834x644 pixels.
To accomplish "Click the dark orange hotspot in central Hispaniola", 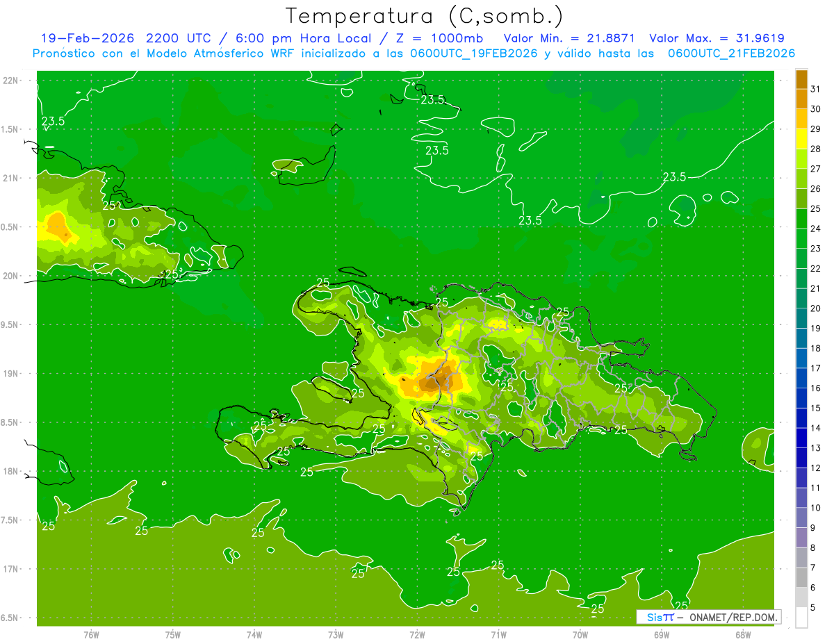I will click(436, 380).
